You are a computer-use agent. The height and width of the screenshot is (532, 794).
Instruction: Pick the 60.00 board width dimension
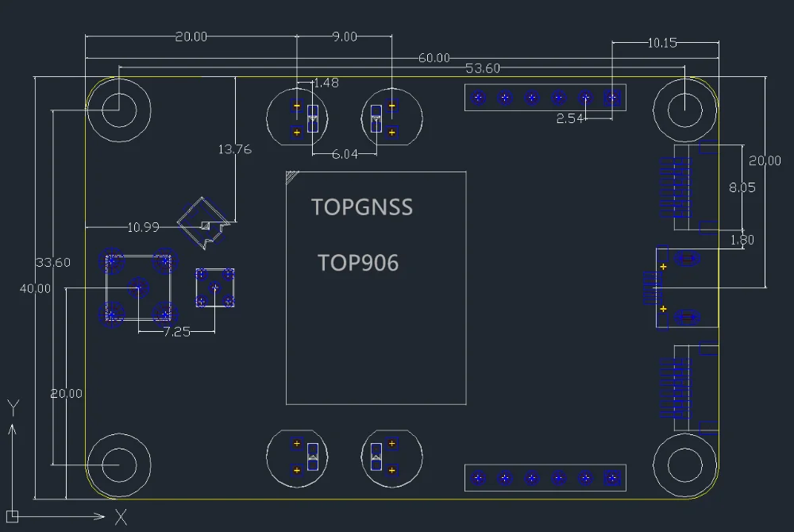434,58
